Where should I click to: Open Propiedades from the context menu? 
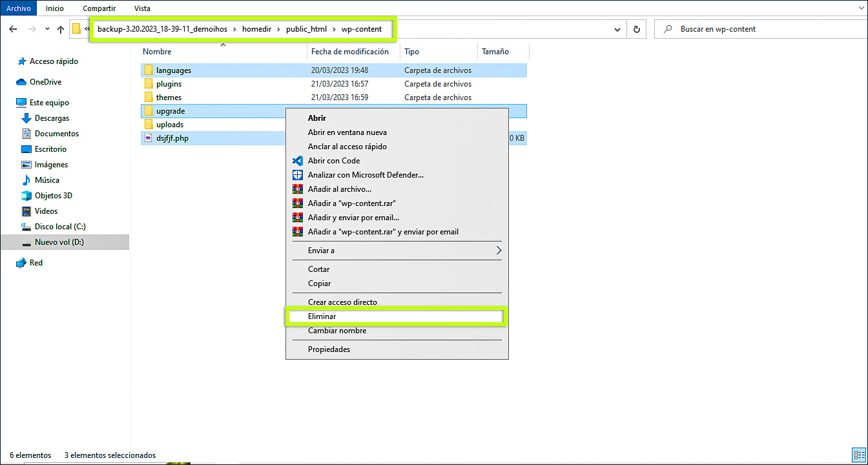tap(397, 349)
